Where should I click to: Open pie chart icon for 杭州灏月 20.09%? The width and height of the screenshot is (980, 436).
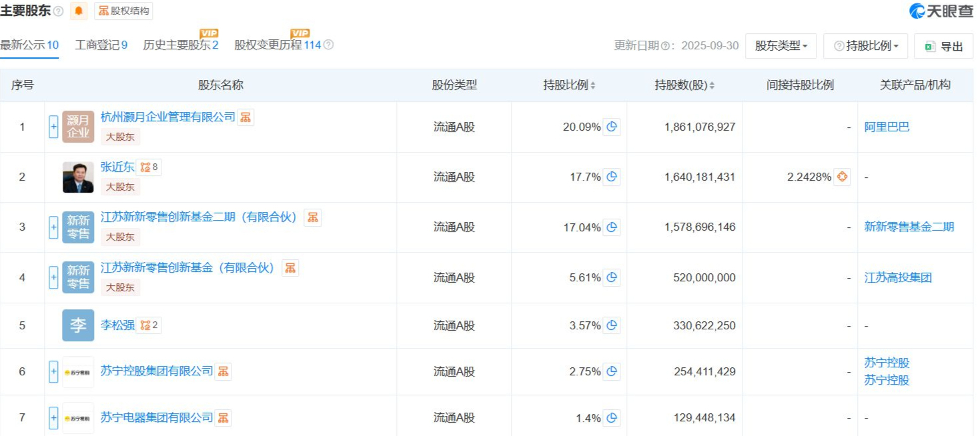tap(611, 127)
